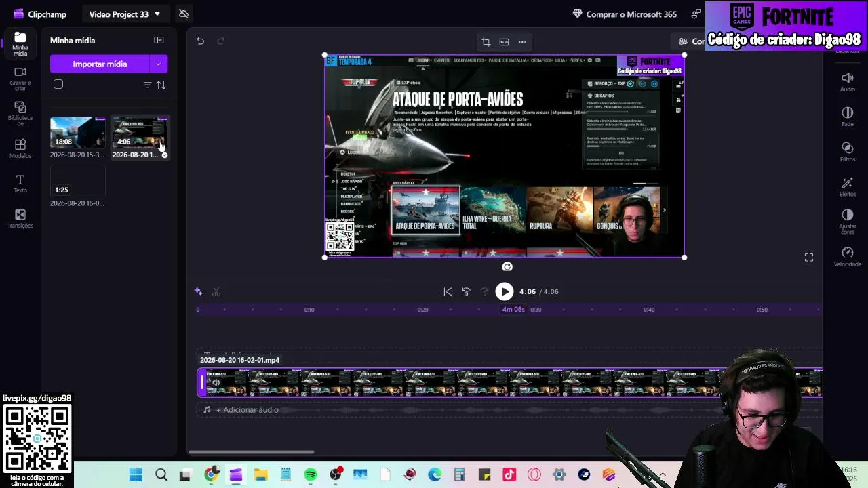Click the 0:20 mark on timeline ruler

pyautogui.click(x=422, y=310)
